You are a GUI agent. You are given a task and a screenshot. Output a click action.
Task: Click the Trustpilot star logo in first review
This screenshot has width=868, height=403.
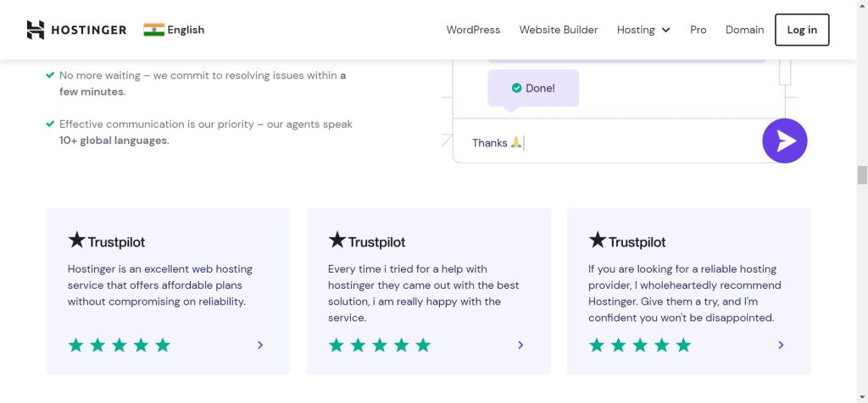click(x=77, y=240)
